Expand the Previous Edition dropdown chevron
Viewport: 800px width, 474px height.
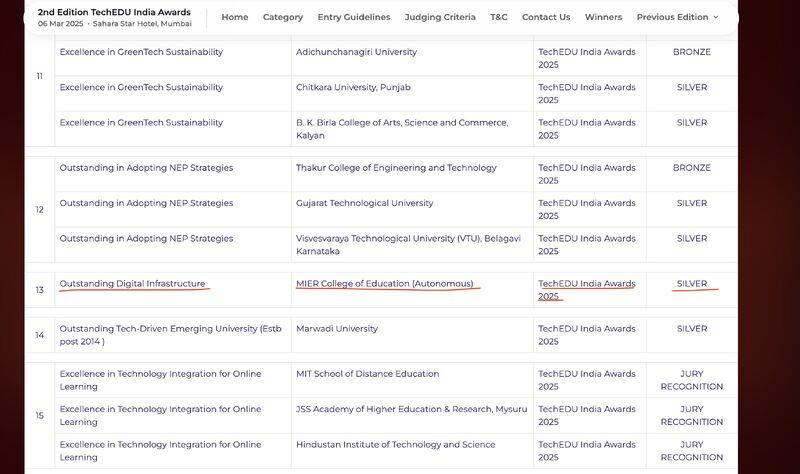click(715, 17)
